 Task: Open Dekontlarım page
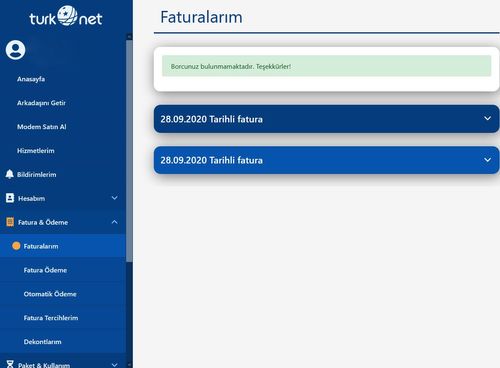pyautogui.click(x=43, y=342)
